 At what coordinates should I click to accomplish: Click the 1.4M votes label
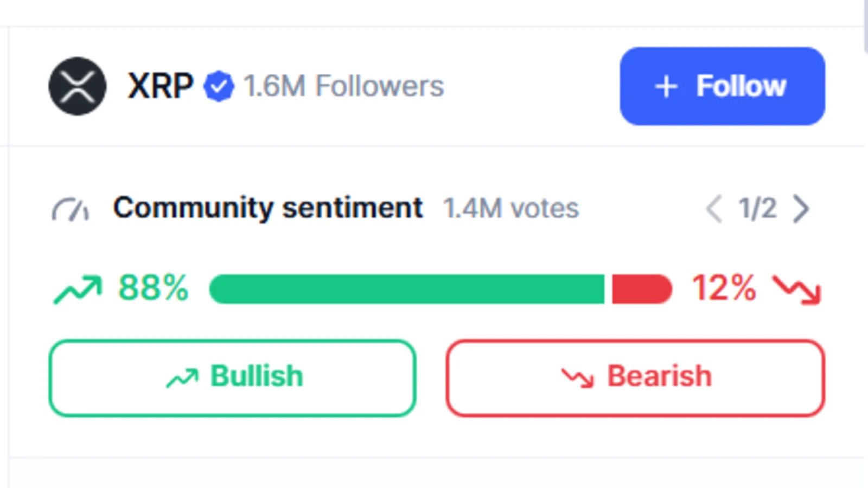click(x=511, y=208)
